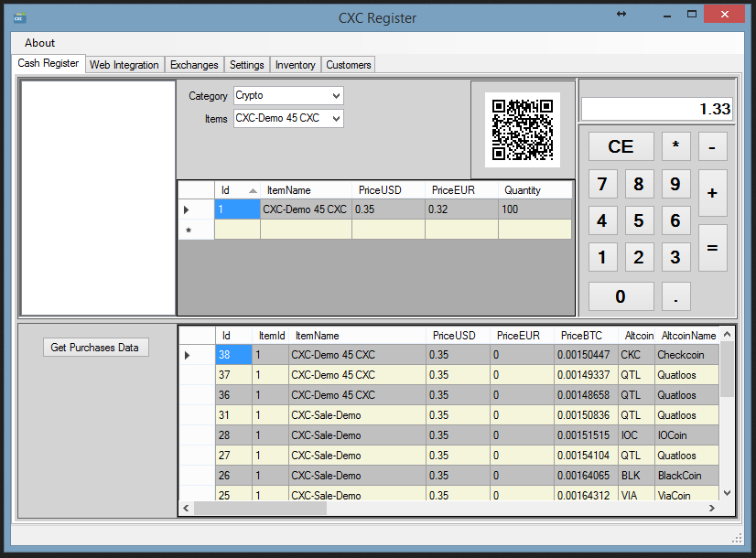Select the row arrow beside purchase 38
Viewport: 756px width, 558px height.
pyautogui.click(x=187, y=355)
